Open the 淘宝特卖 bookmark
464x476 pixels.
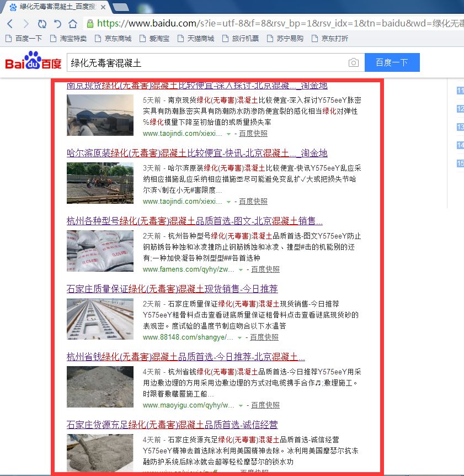coord(68,39)
